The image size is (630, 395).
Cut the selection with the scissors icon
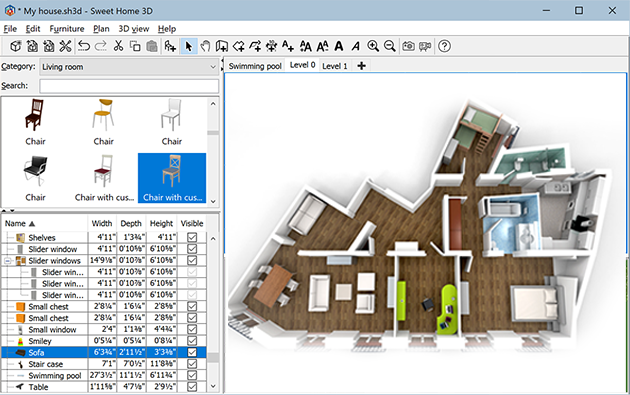tap(118, 46)
